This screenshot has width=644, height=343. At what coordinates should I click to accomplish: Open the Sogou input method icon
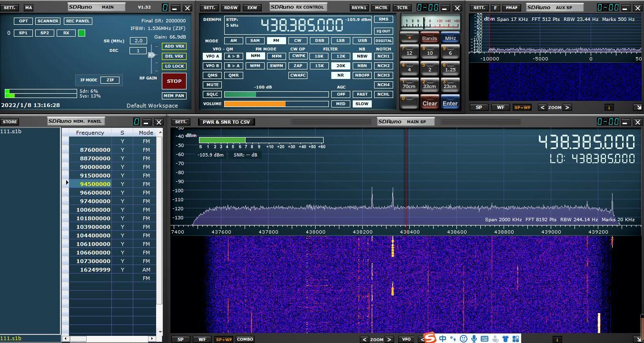coord(430,338)
